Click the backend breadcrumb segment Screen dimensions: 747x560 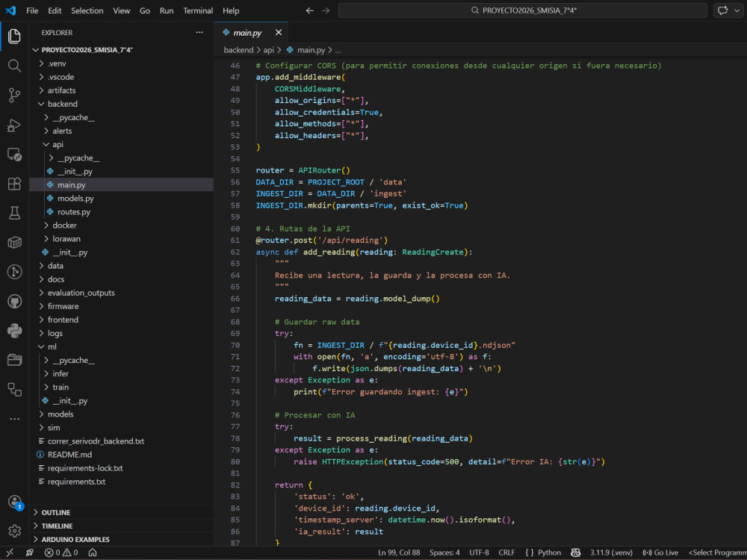click(x=238, y=50)
